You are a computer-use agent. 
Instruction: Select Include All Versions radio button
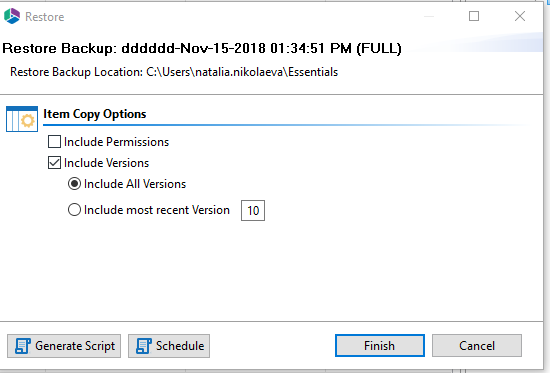tap(74, 184)
